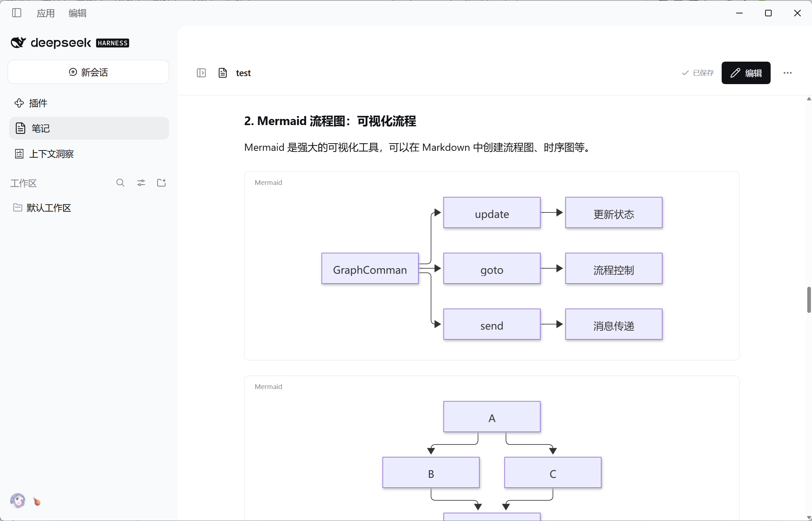The image size is (812, 521).
Task: Click the update node in flowchart
Action: pyautogui.click(x=492, y=213)
